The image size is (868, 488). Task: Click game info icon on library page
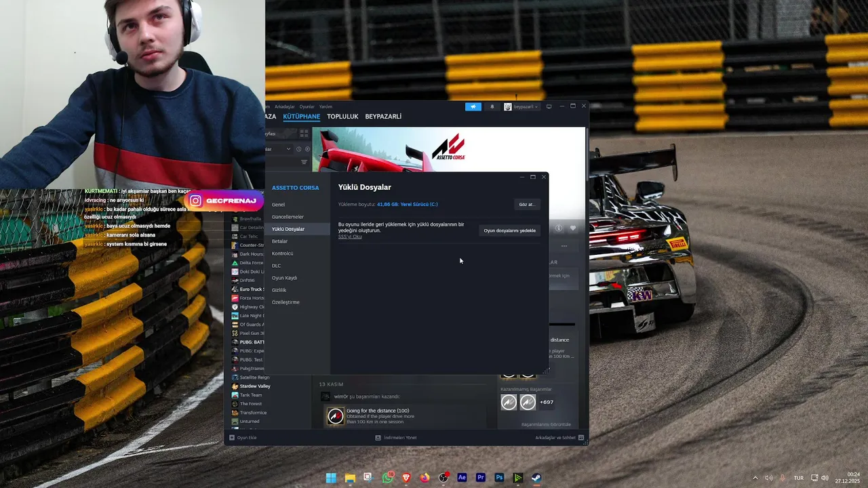559,228
